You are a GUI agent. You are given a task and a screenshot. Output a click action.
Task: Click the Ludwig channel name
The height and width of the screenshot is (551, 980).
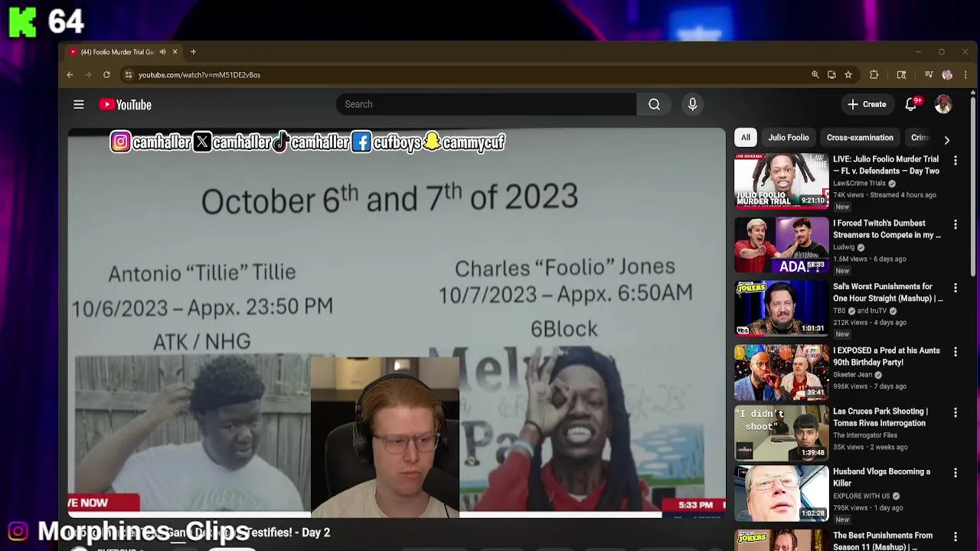(x=844, y=247)
